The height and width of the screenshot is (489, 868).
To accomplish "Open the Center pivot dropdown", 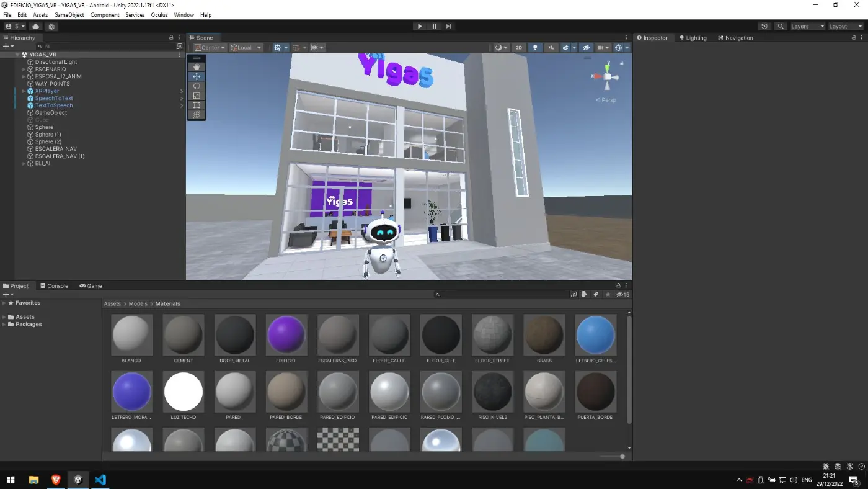I will (x=210, y=48).
